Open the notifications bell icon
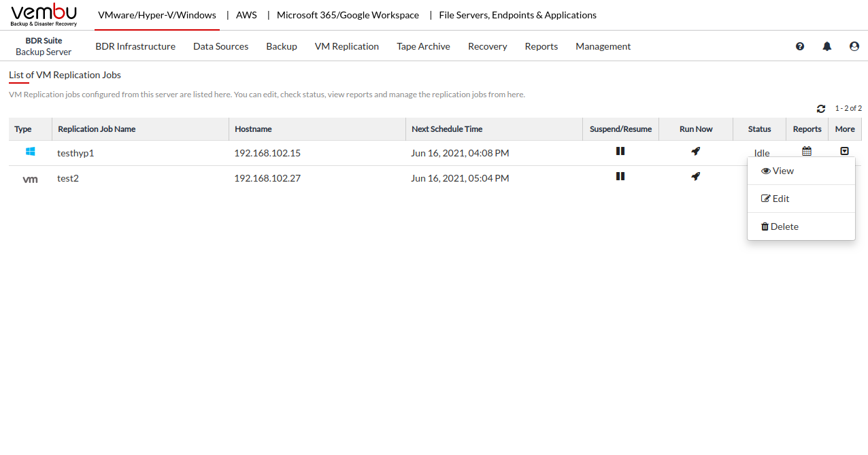 (x=827, y=46)
